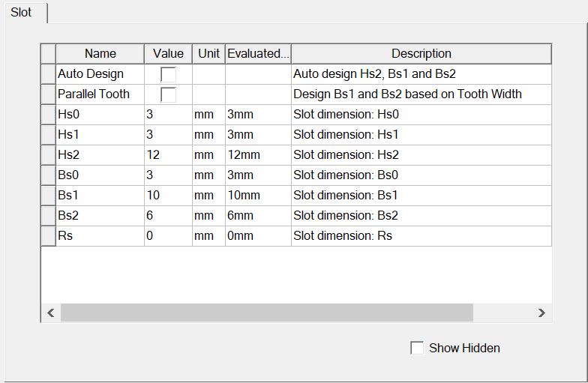588x383 pixels.
Task: Edit the Rs value 0
Action: pyautogui.click(x=168, y=235)
